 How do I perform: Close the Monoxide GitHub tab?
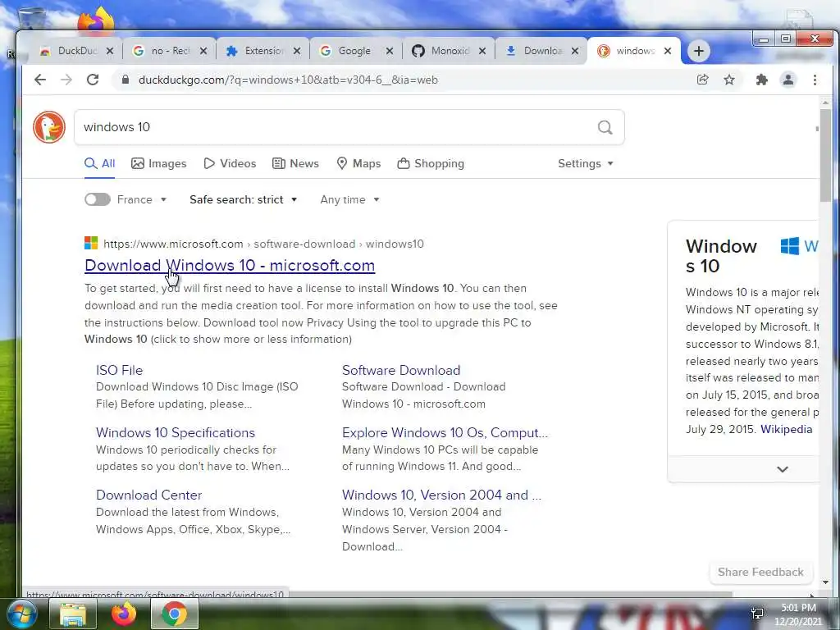[482, 51]
